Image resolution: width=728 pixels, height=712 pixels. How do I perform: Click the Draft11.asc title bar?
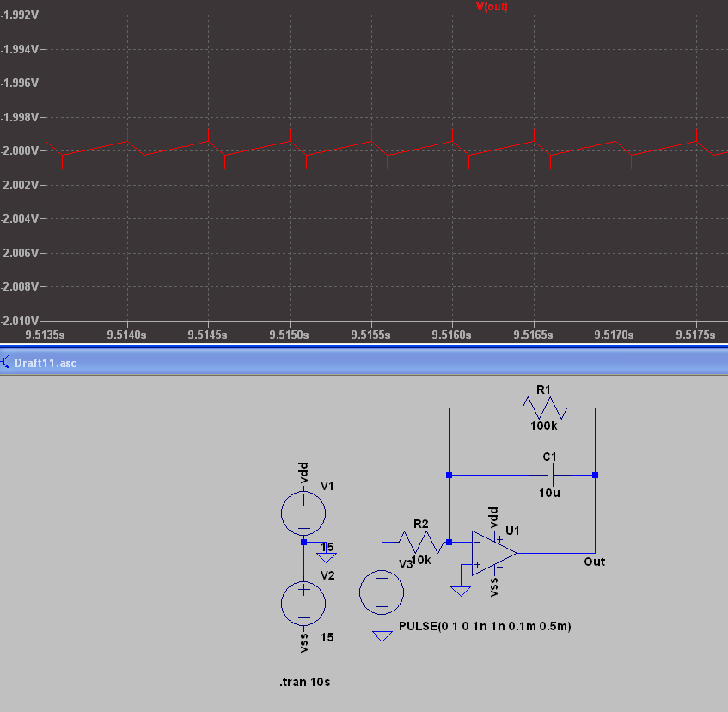tap(364, 363)
